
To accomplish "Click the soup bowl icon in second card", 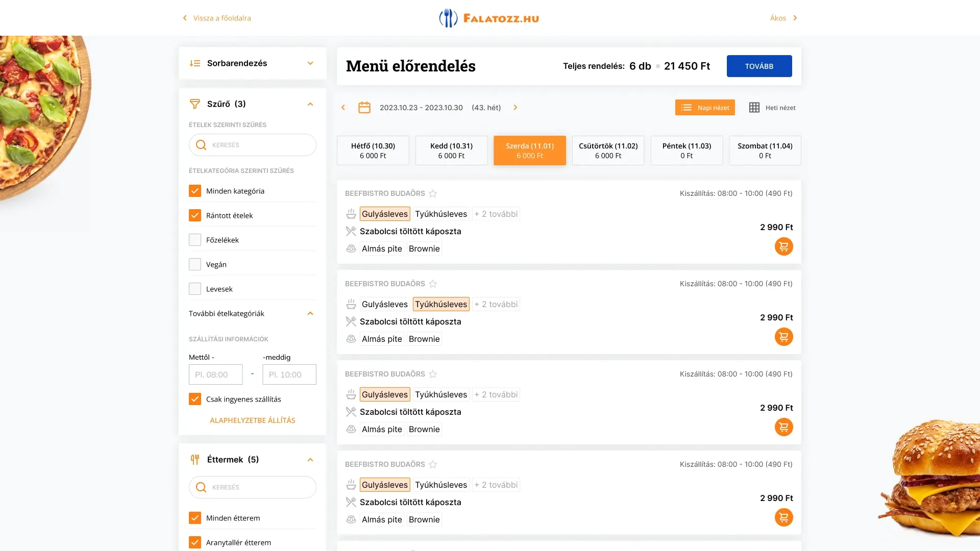I will coord(351,304).
